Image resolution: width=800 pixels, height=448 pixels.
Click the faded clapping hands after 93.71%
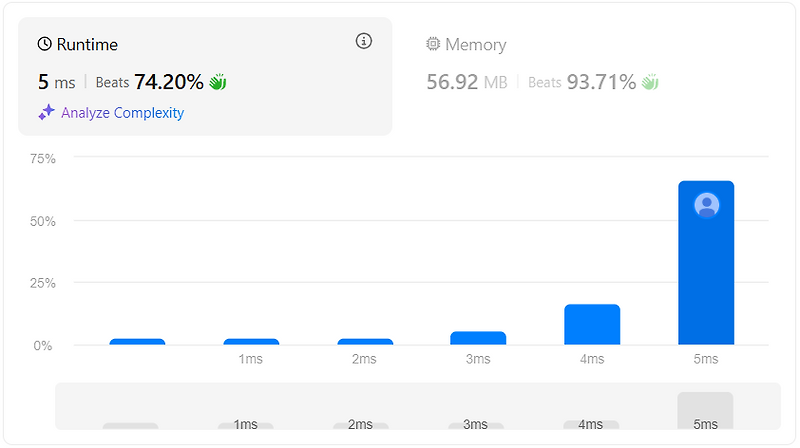coord(650,82)
